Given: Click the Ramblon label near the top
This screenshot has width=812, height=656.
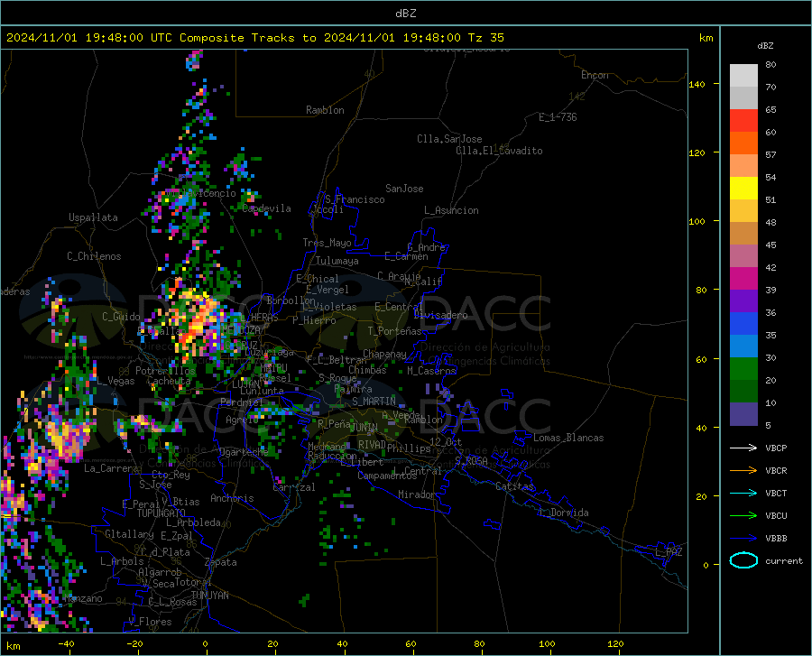Looking at the screenshot, I should point(325,110).
